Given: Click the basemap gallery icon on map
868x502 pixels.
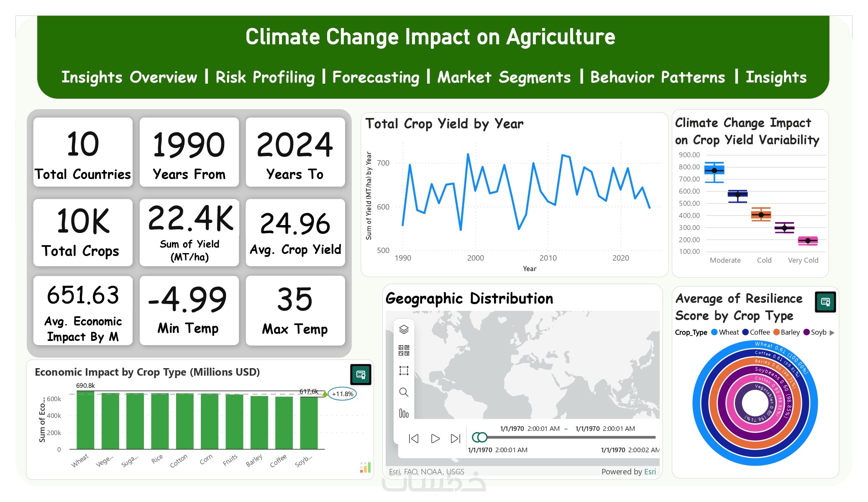Looking at the screenshot, I should click(404, 350).
